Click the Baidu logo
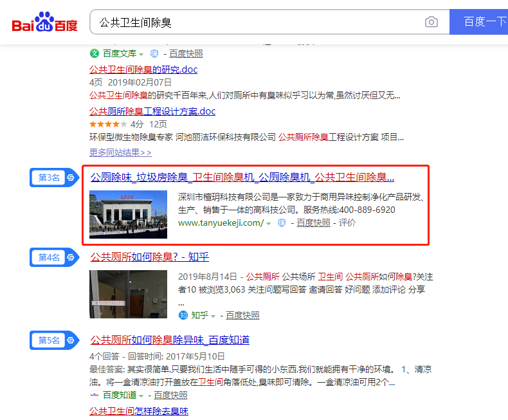This screenshot has height=420, width=508. click(45, 22)
